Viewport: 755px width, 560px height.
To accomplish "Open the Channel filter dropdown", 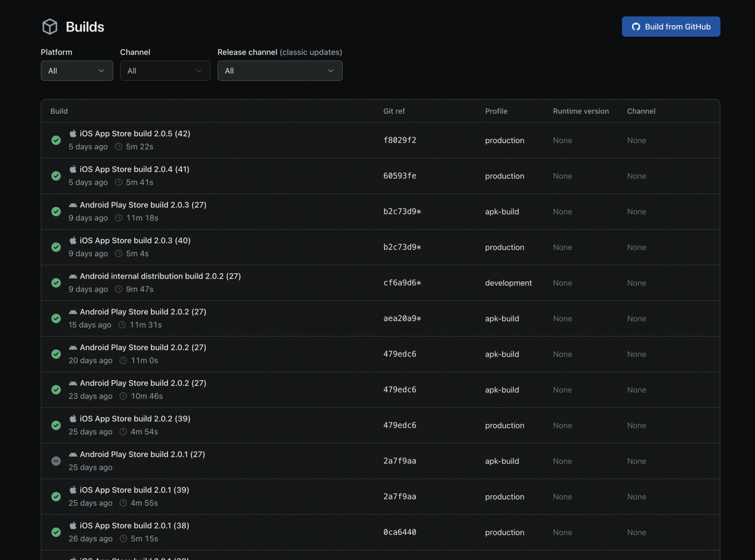I will coord(165,71).
